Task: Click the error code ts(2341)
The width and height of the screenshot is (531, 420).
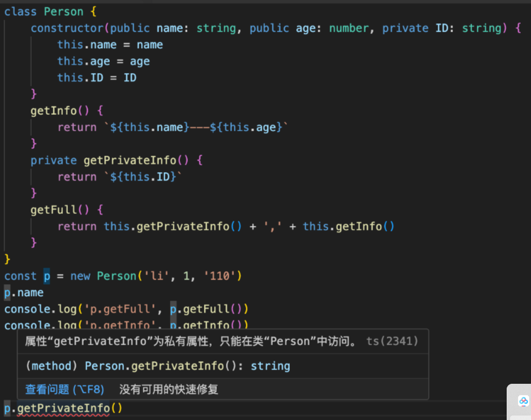Action: (392, 341)
